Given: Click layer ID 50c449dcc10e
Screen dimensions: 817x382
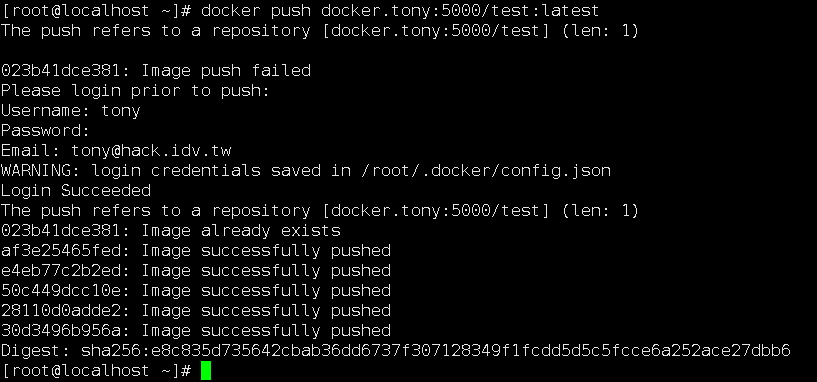Looking at the screenshot, I should click(65, 290).
